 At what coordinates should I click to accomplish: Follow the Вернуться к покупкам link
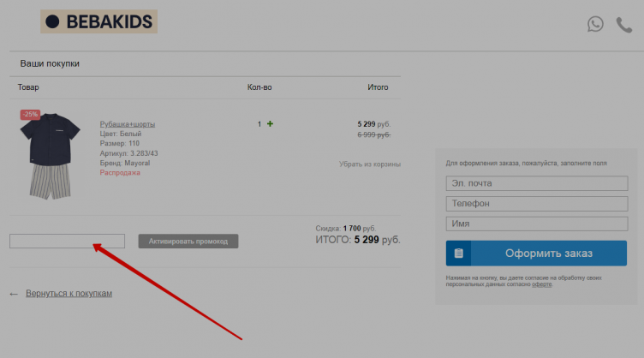(x=69, y=294)
